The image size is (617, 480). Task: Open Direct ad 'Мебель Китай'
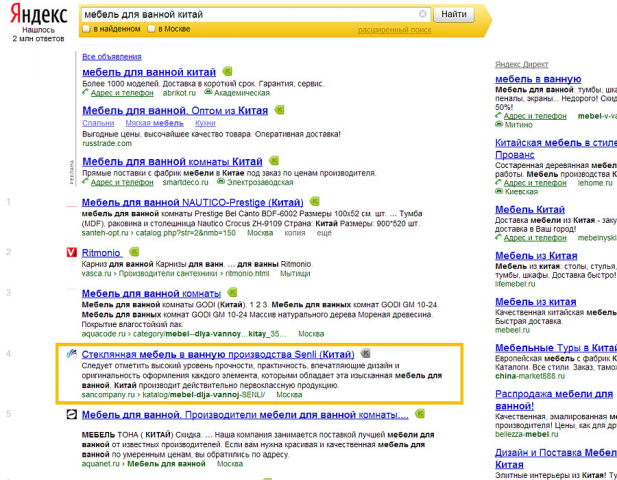(530, 209)
